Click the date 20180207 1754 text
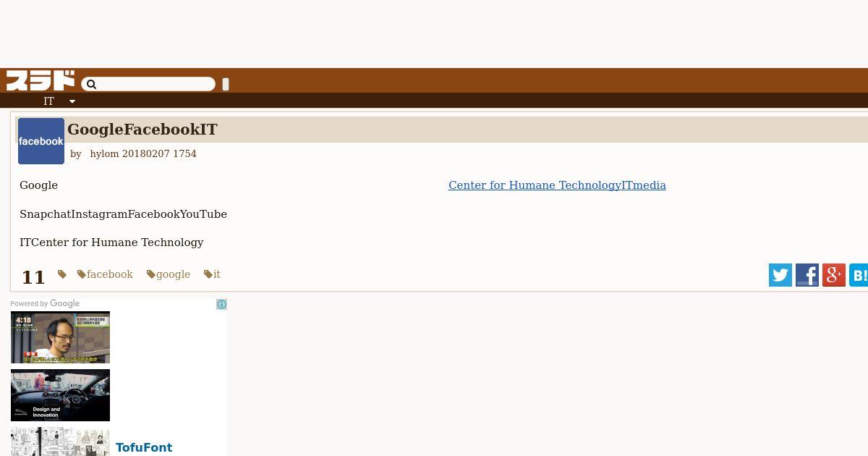868x456 pixels. tap(159, 154)
